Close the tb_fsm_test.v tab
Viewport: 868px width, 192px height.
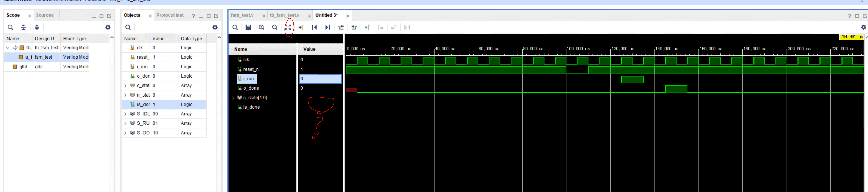click(x=309, y=16)
